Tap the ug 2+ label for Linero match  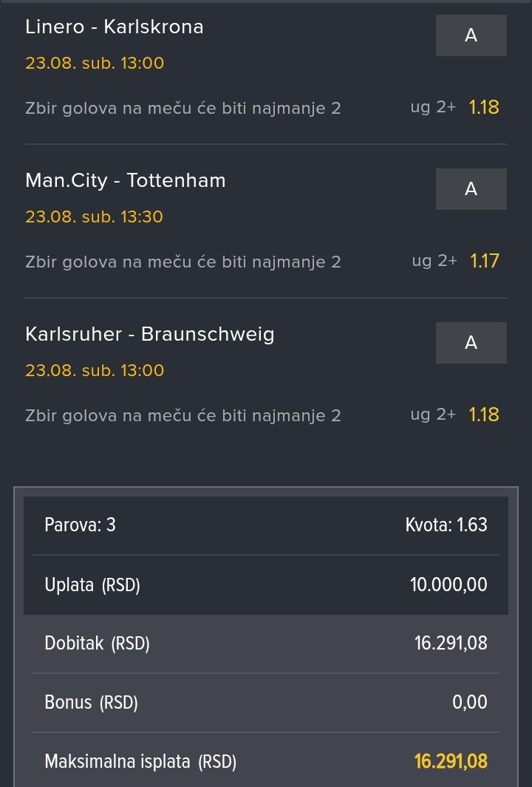[433, 107]
